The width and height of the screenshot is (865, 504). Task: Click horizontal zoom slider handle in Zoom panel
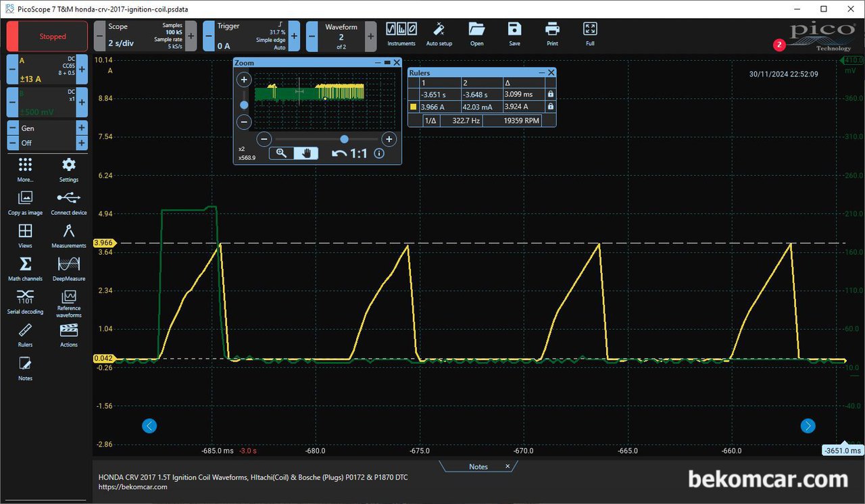pos(345,138)
